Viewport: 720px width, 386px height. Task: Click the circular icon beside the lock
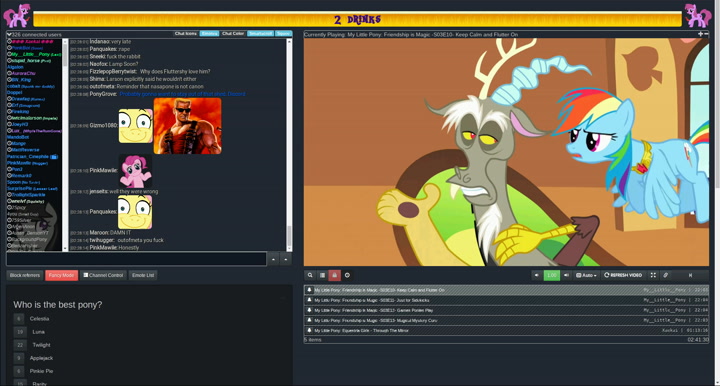pyautogui.click(x=347, y=275)
